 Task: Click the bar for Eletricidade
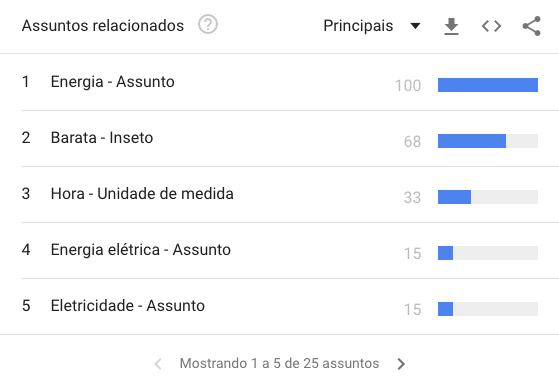point(488,309)
